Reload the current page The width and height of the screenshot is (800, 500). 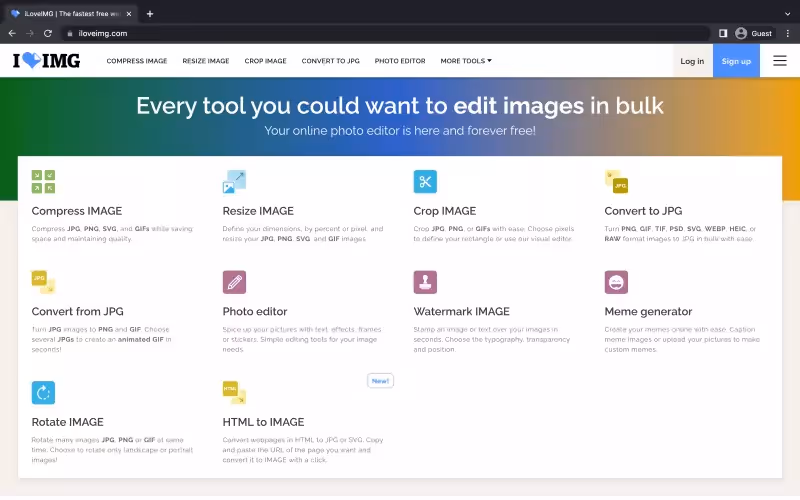click(48, 33)
